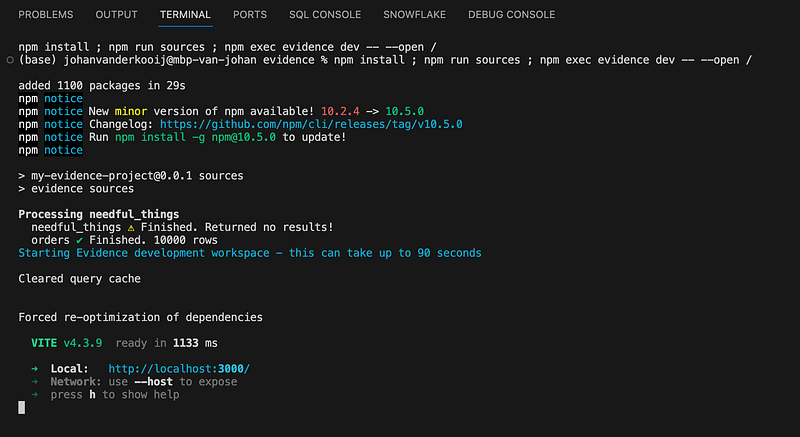Viewport: 800px width, 437px height.
Task: Click the green checkmark beside orders
Action: tap(80, 240)
